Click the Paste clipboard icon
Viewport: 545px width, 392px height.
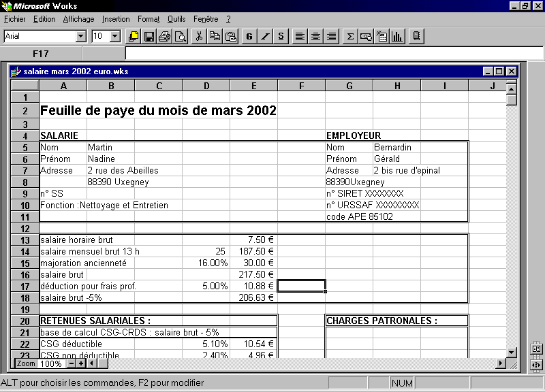[x=231, y=37]
